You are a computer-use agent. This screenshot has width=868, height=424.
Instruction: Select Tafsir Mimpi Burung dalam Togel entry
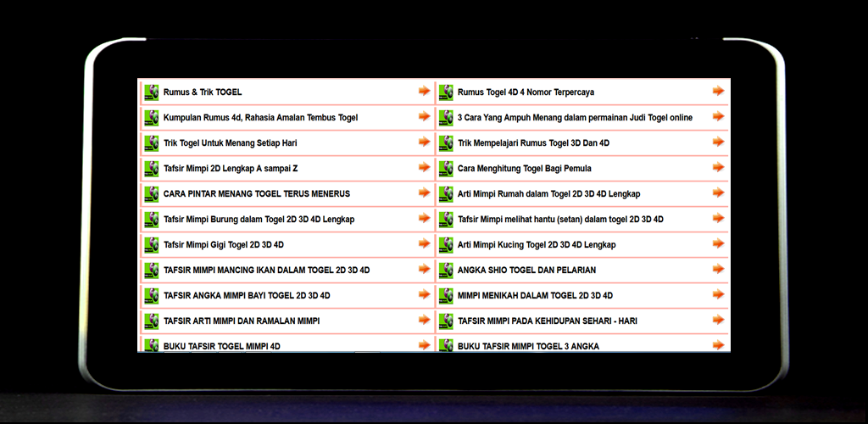click(259, 220)
